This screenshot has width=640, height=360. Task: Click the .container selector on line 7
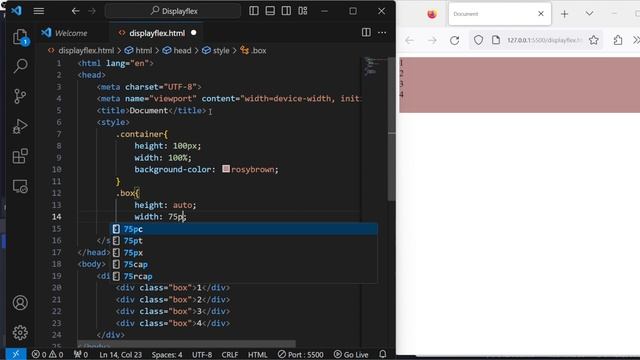141,134
